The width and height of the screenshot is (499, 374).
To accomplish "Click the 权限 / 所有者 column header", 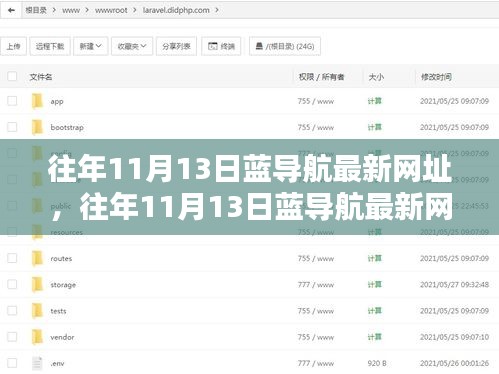I will coord(322,77).
